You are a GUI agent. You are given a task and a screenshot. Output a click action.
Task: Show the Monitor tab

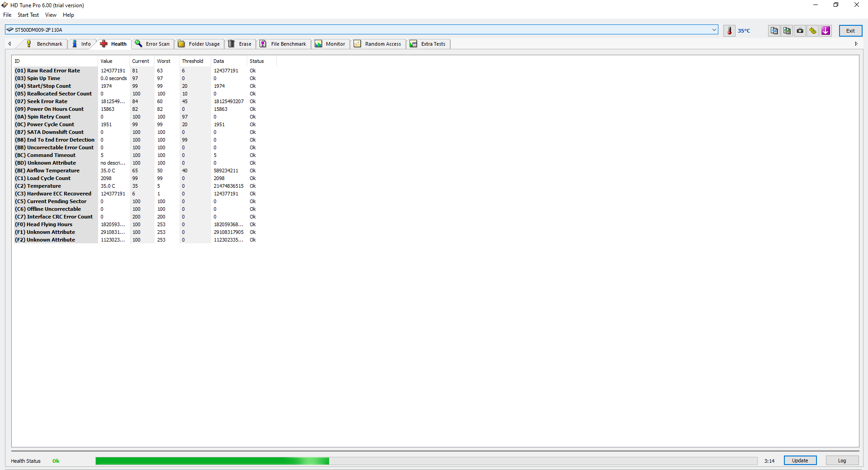[330, 44]
